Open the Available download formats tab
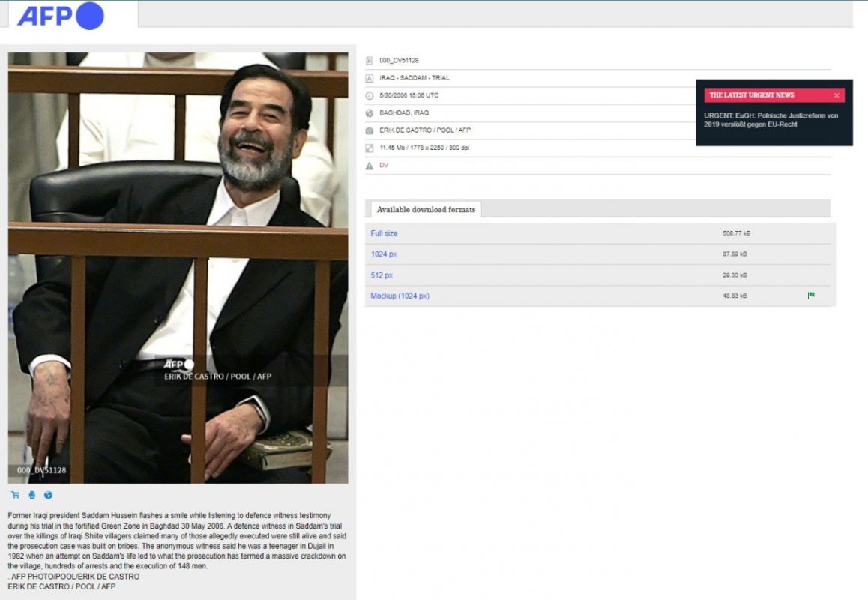This screenshot has width=868, height=600. pos(426,210)
